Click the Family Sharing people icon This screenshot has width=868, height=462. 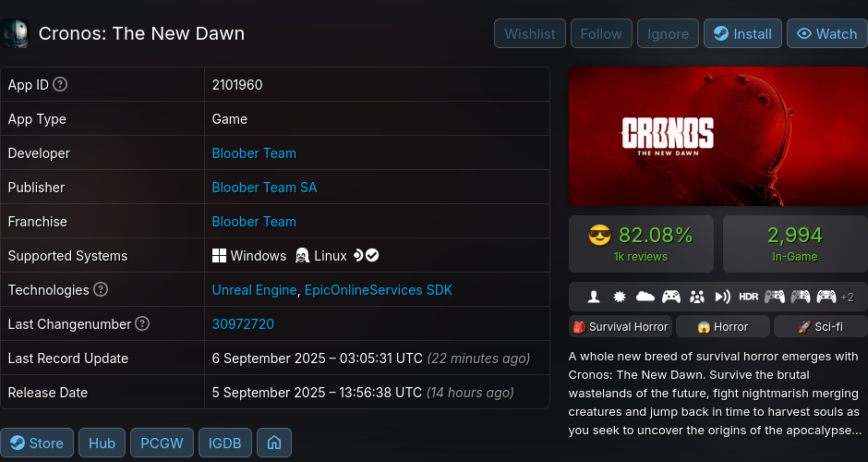[697, 297]
